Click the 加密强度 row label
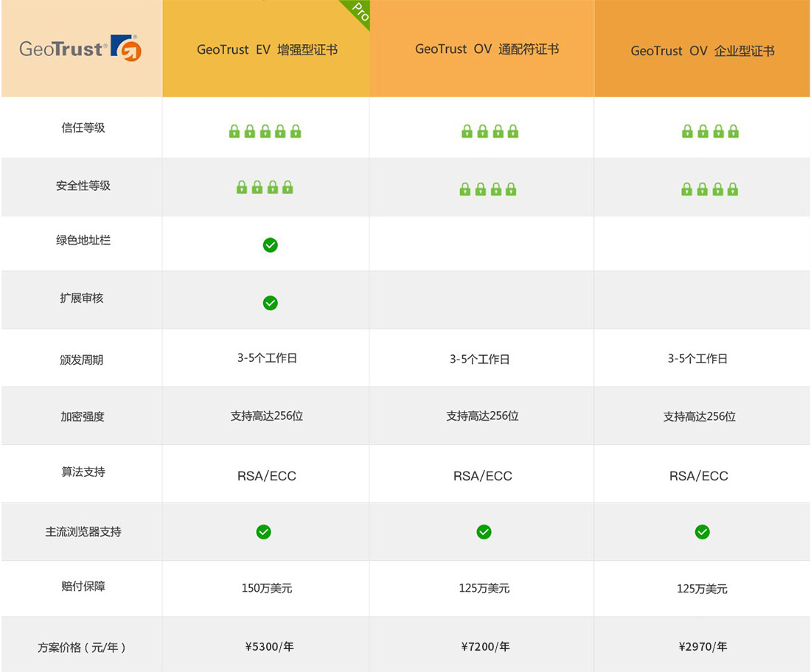Viewport: 811px width, 672px height. click(x=83, y=416)
